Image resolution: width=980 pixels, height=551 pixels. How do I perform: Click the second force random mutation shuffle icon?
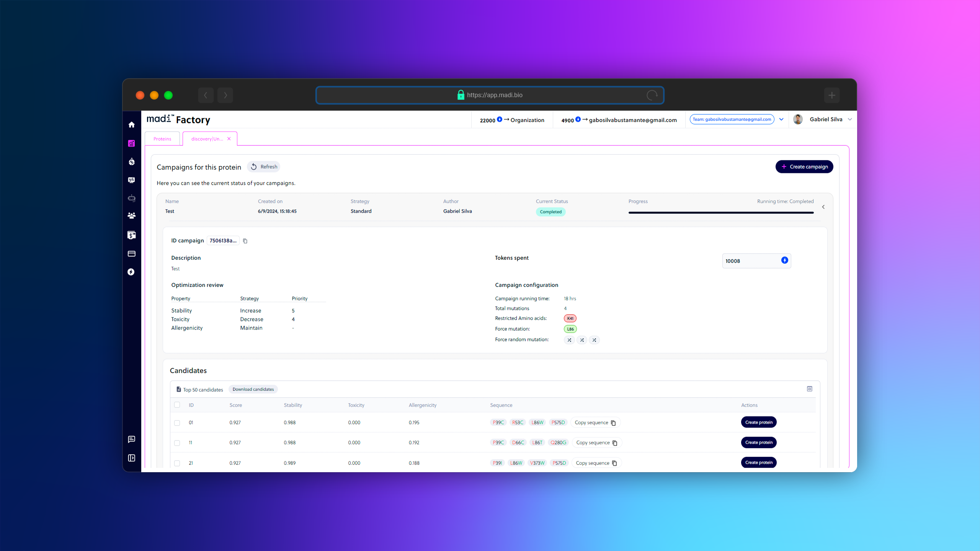[582, 340]
